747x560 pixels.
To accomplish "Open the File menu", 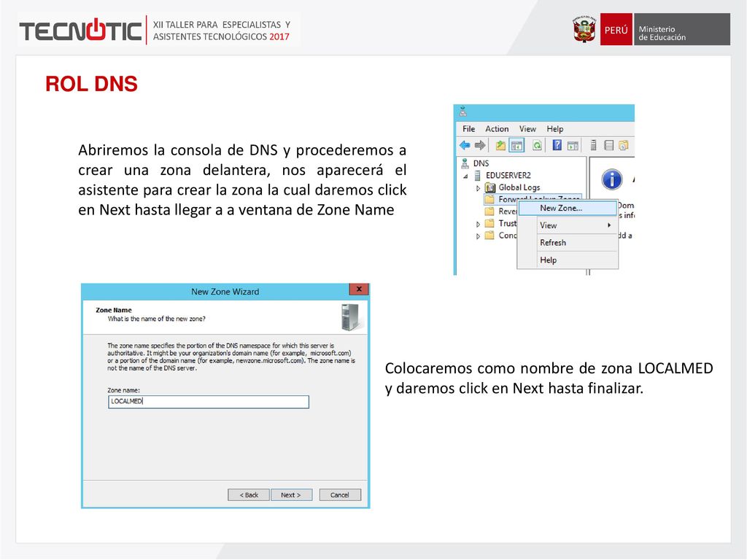I will (469, 128).
